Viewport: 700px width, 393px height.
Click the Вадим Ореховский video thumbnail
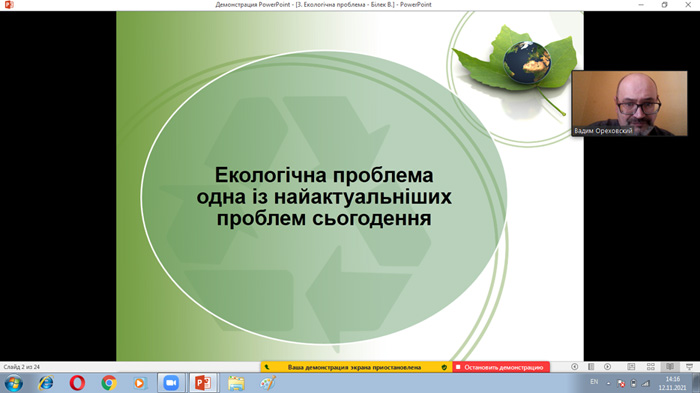(x=629, y=103)
